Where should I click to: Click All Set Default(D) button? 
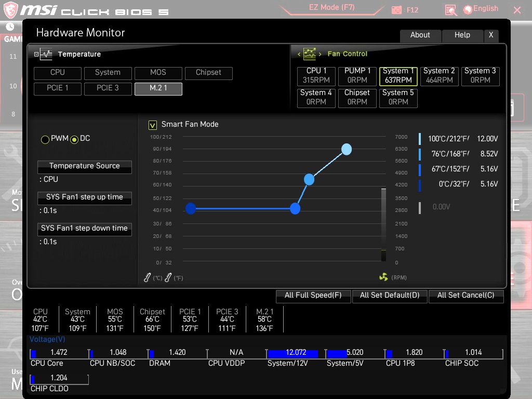tap(390, 296)
